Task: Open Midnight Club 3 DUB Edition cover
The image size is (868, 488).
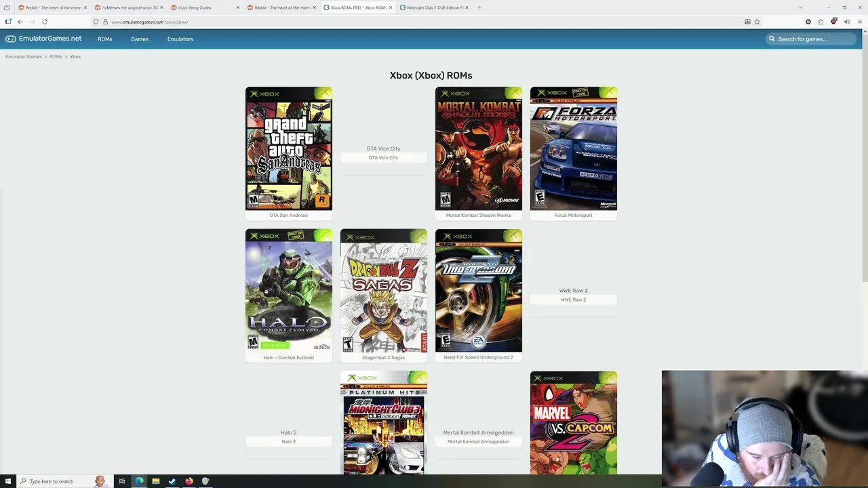Action: (x=384, y=423)
